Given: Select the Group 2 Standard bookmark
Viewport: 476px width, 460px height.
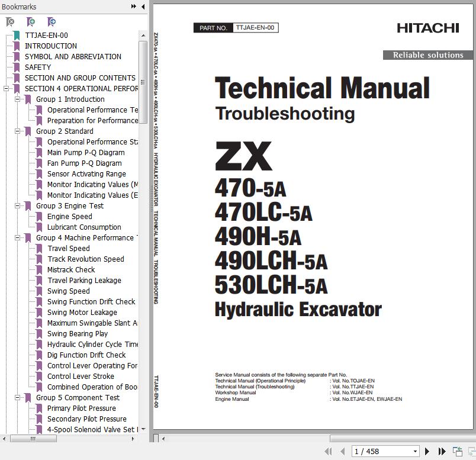Looking at the screenshot, I should [65, 131].
